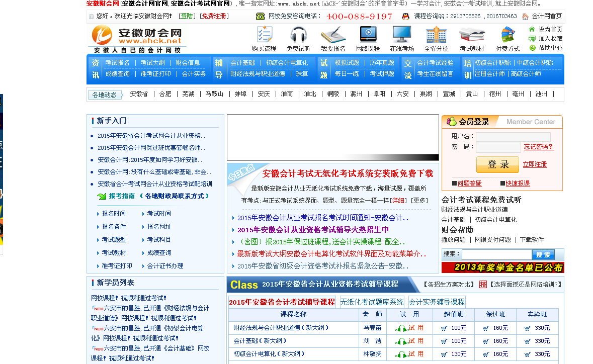This screenshot has height=364, width=593.
Task: Open the 考试教材 books icon
Action: (x=472, y=35)
